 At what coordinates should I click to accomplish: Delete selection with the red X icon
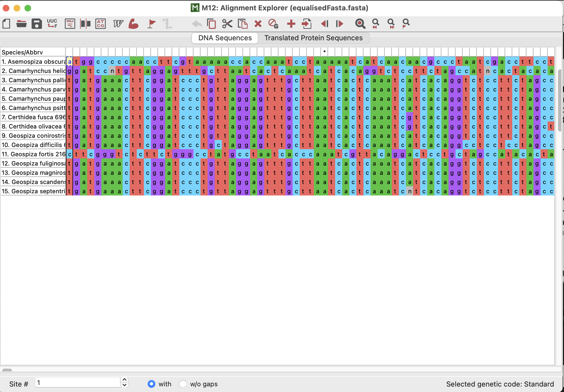pyautogui.click(x=258, y=24)
